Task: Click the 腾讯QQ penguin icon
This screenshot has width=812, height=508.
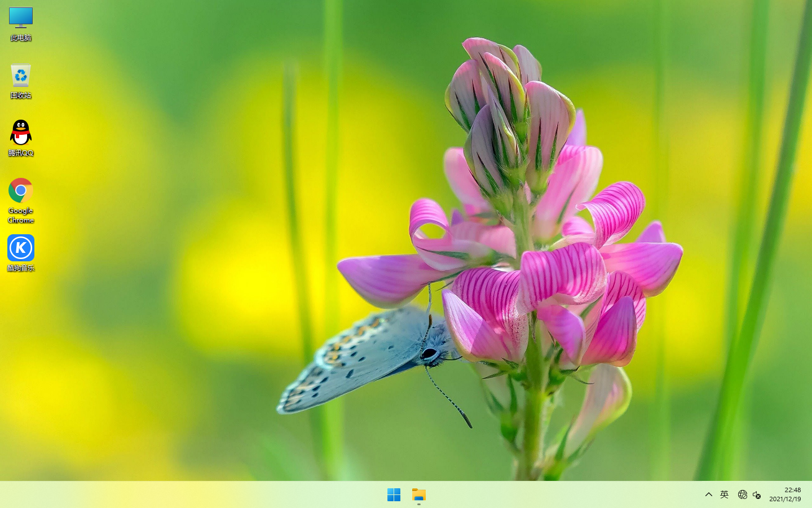Action: pos(21,133)
